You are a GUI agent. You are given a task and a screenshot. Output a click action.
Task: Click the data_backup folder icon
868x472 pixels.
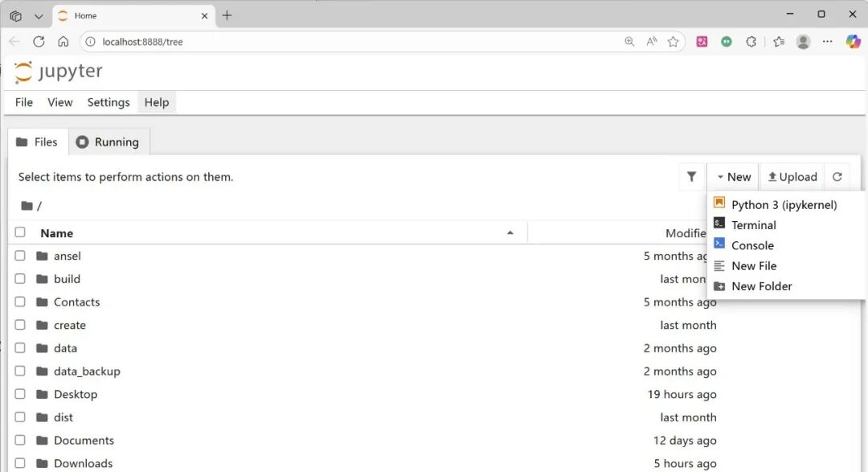coord(42,371)
